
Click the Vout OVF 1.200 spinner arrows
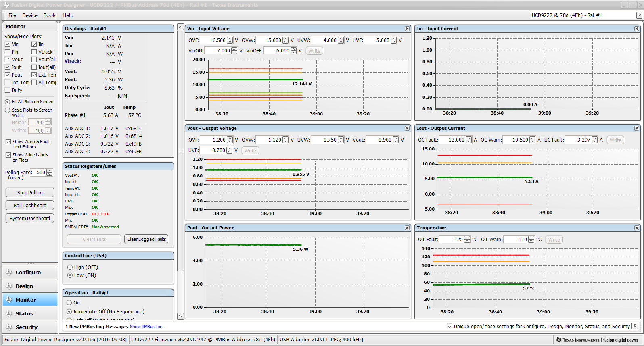point(230,140)
